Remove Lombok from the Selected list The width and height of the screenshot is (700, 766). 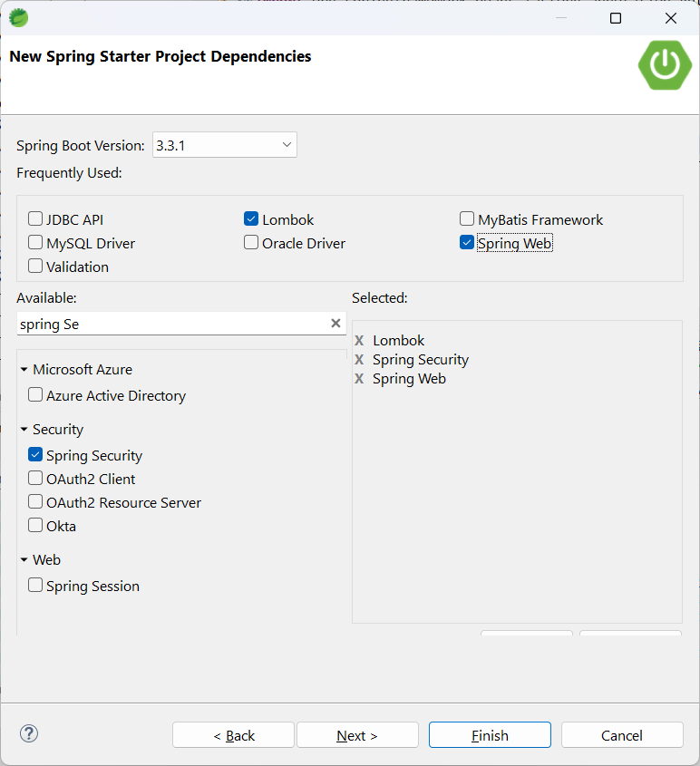coord(359,341)
